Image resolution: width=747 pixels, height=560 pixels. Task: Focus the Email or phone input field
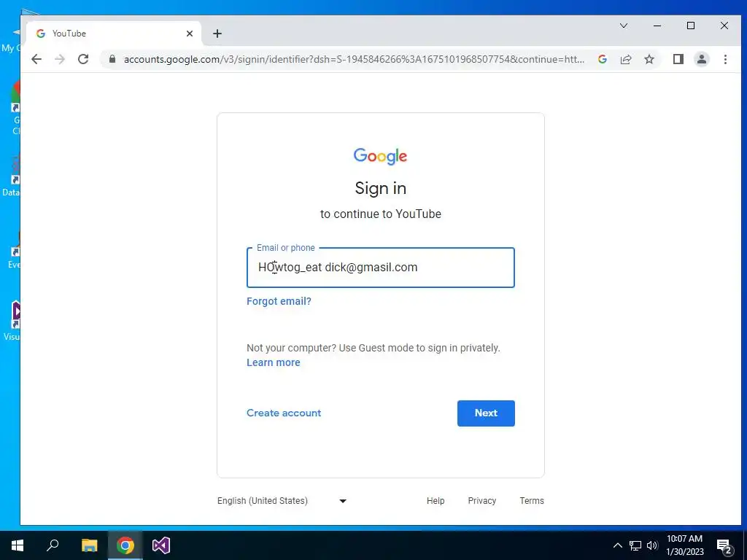coord(381,267)
